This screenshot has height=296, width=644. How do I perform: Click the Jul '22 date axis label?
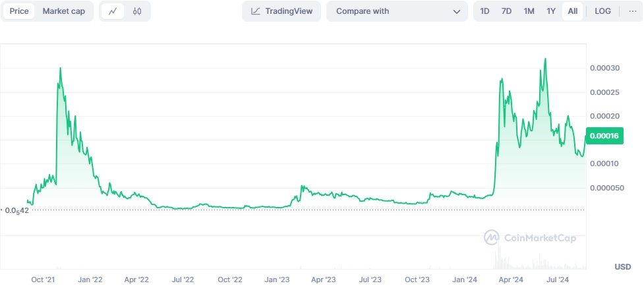183,280
